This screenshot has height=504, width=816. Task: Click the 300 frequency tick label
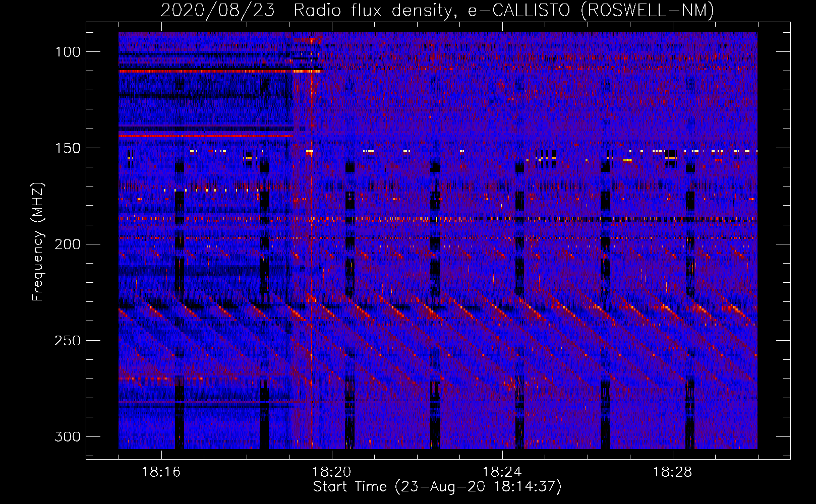point(68,436)
